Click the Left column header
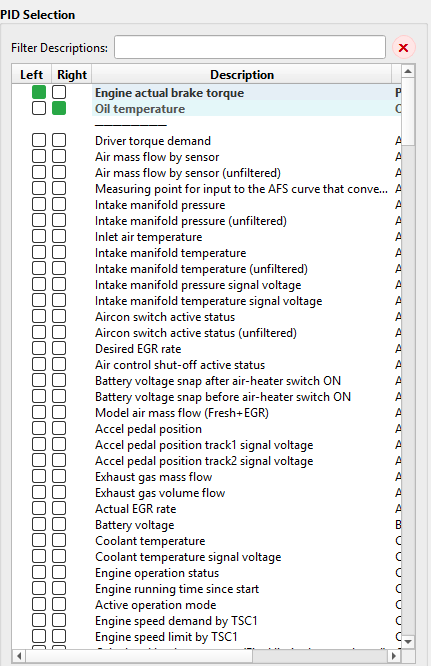The height and width of the screenshot is (666, 431). tap(31, 75)
